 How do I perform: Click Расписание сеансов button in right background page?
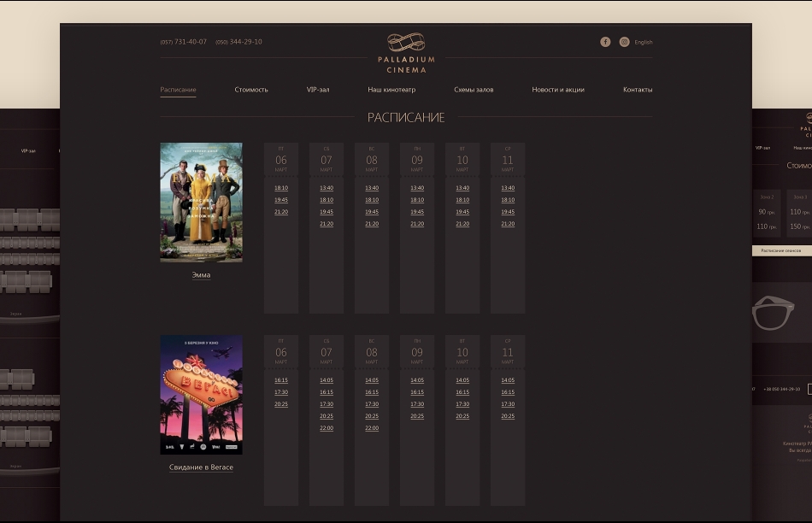[x=782, y=250]
